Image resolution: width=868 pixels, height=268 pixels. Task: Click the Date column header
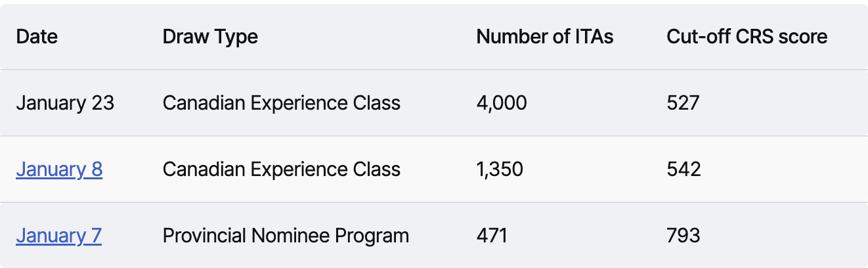(x=37, y=37)
